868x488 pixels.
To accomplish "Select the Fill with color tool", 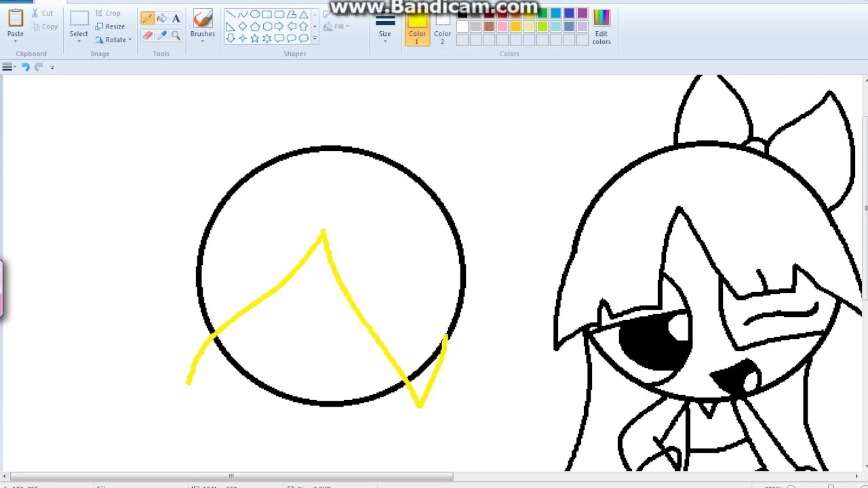I will [161, 18].
